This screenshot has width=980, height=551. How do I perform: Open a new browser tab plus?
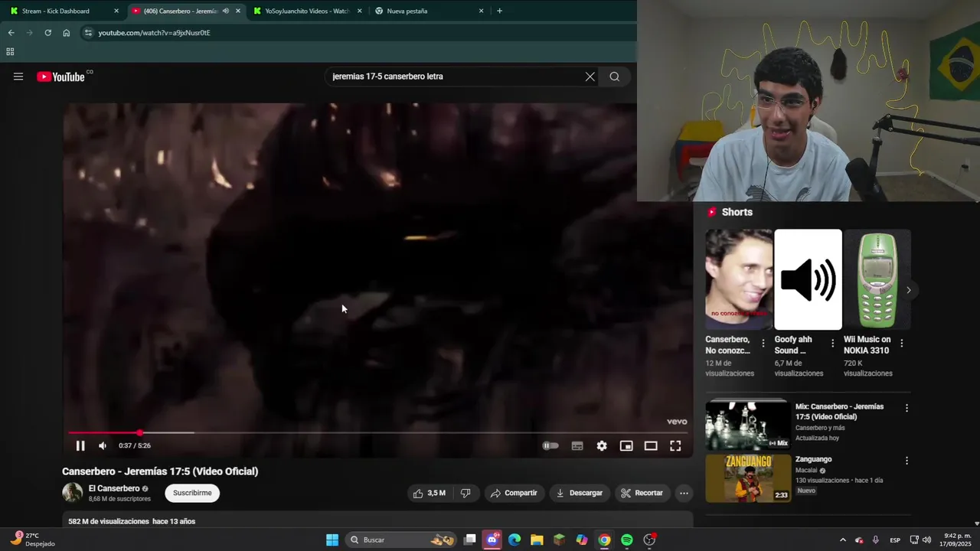point(500,11)
